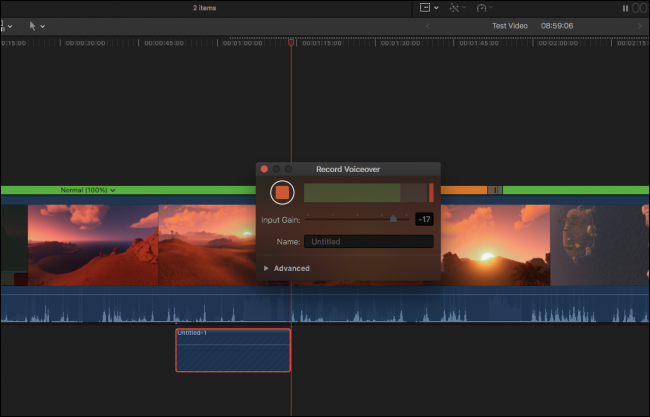Open the retime speedometer menu
650x417 pixels.
coord(485,8)
